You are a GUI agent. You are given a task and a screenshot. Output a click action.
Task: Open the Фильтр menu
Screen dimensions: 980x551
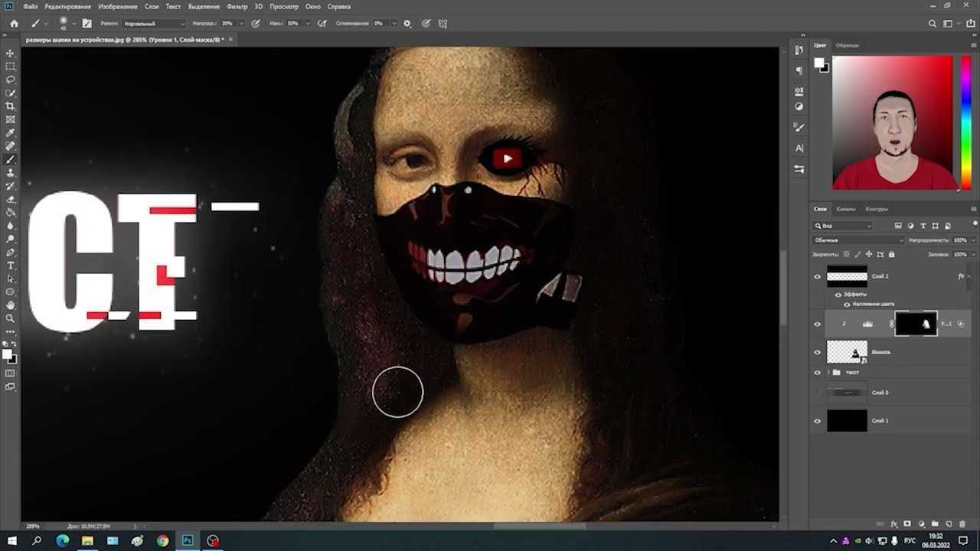click(x=237, y=6)
